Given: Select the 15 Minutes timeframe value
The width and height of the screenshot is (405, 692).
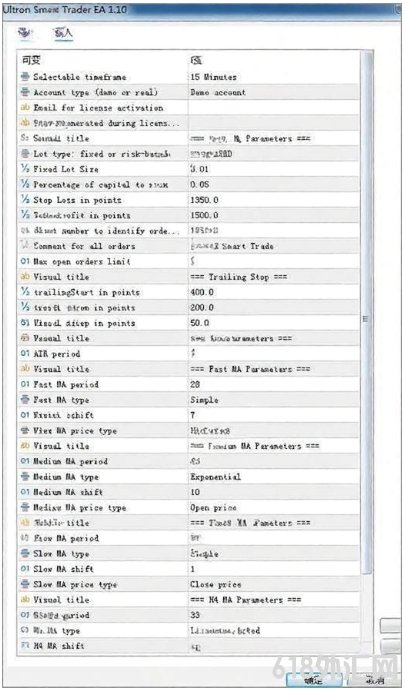Looking at the screenshot, I should [214, 77].
